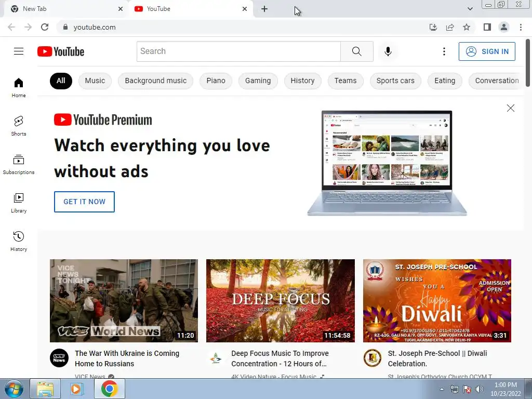Open Chrome three-dot menu
532x399 pixels.
[x=521, y=27]
